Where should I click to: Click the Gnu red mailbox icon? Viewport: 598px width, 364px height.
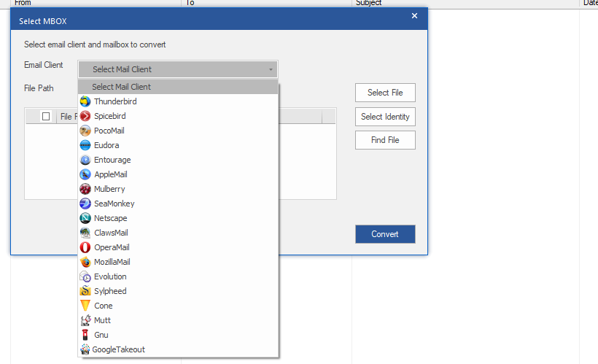[85, 335]
